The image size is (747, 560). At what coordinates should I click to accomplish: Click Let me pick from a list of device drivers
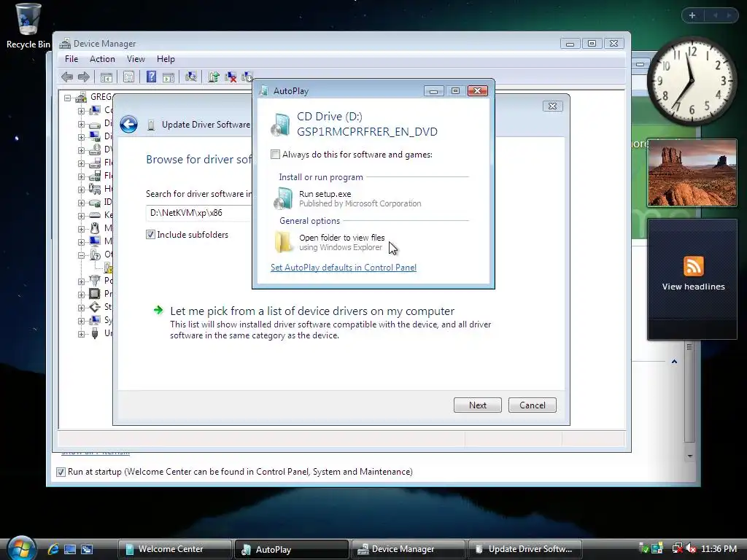pyautogui.click(x=312, y=311)
